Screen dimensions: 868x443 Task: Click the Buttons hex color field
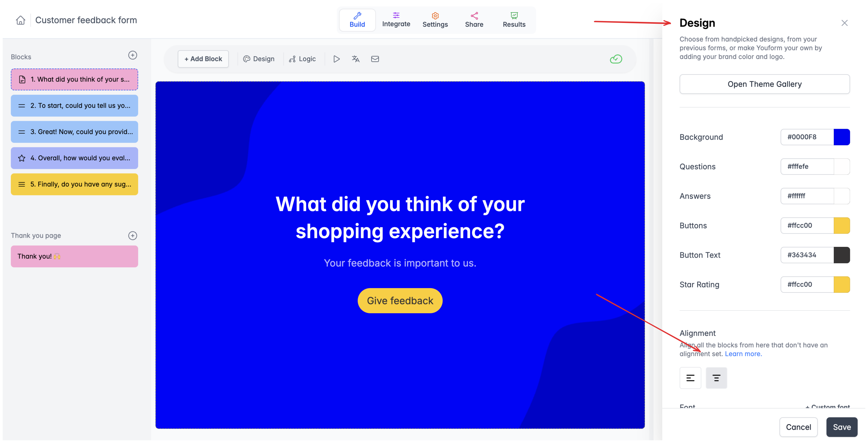807,225
